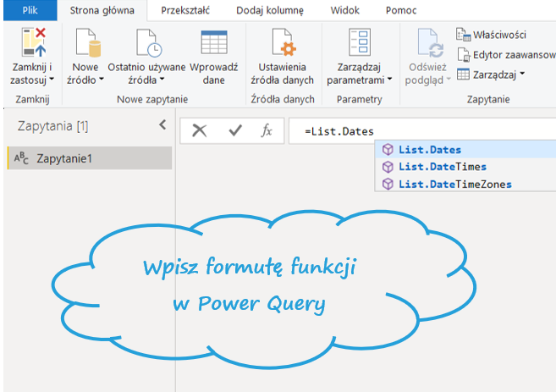Confirm formula with the checkmark button
Viewport: 556px width, 392px height.
click(234, 130)
